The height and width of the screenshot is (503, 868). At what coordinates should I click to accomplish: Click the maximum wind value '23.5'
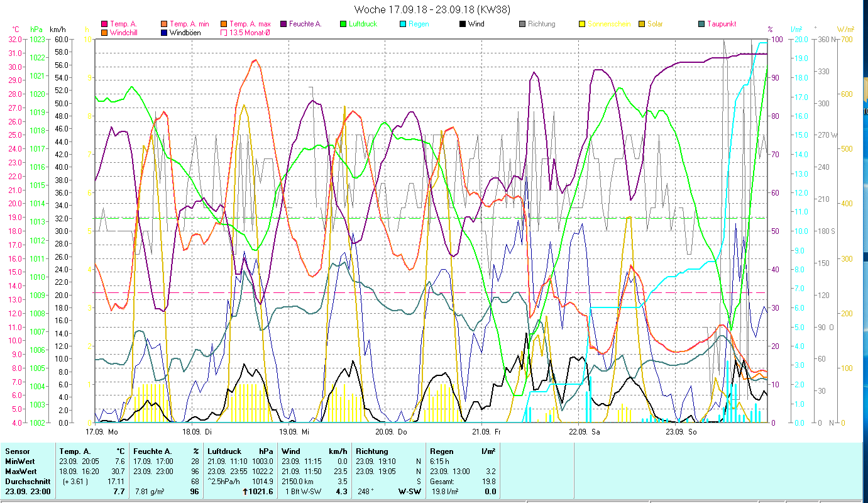[340, 472]
